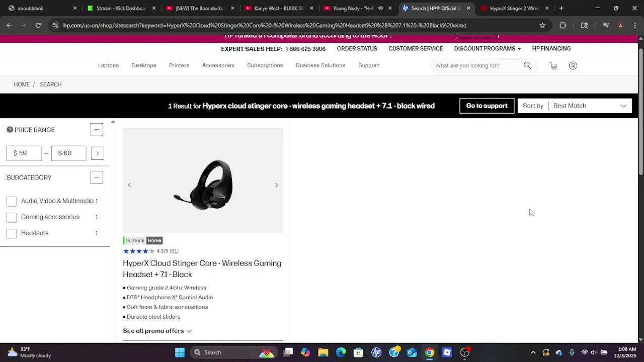View site information icon in address bar
Image resolution: width=644 pixels, height=362 pixels.
point(55,25)
